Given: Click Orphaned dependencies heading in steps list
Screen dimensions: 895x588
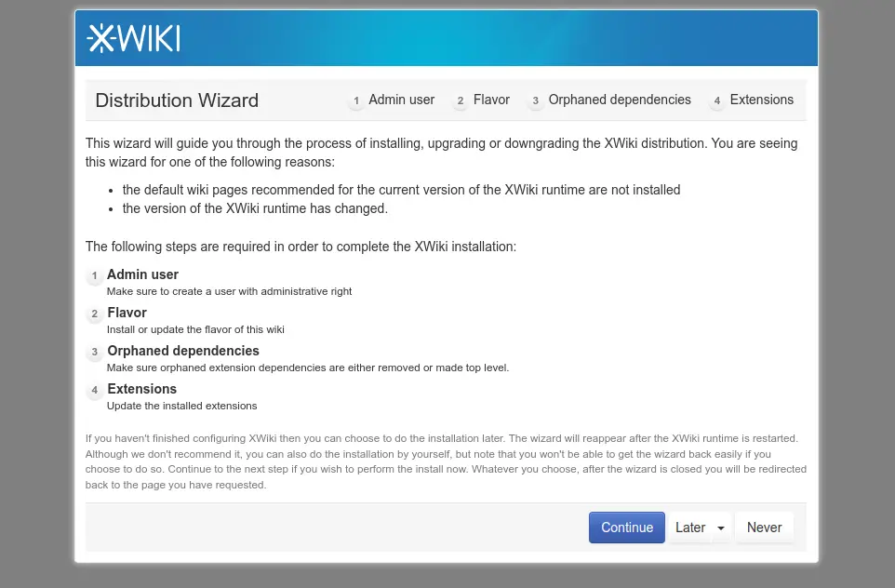Looking at the screenshot, I should tap(183, 351).
